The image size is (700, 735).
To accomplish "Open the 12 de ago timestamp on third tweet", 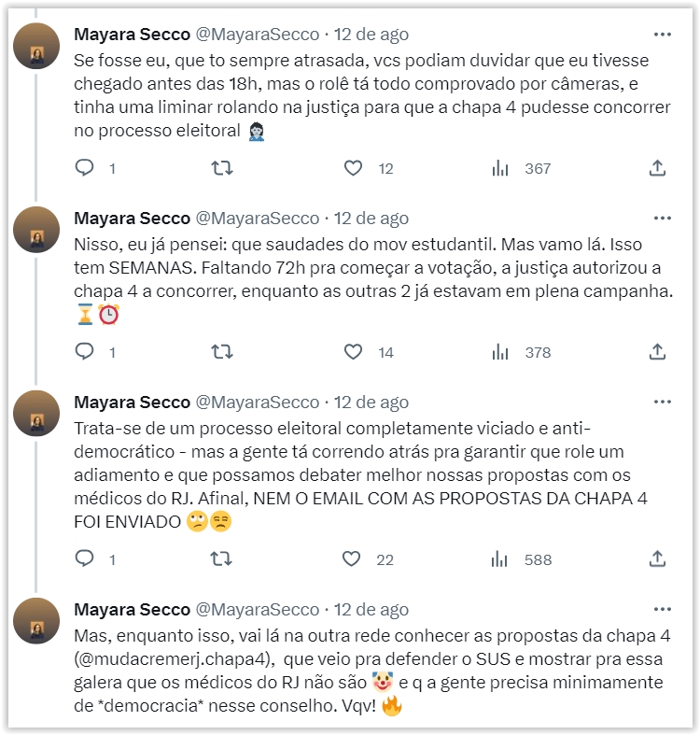I will coord(371,403).
